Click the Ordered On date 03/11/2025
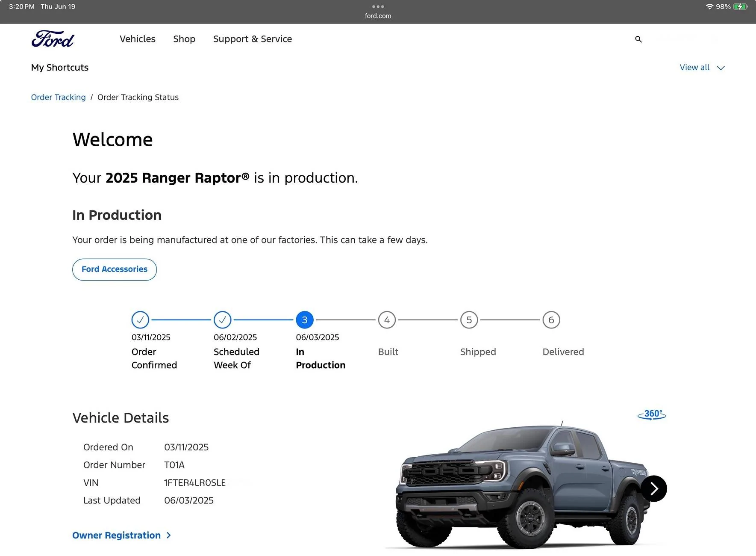The width and height of the screenshot is (756, 556). [x=186, y=447]
